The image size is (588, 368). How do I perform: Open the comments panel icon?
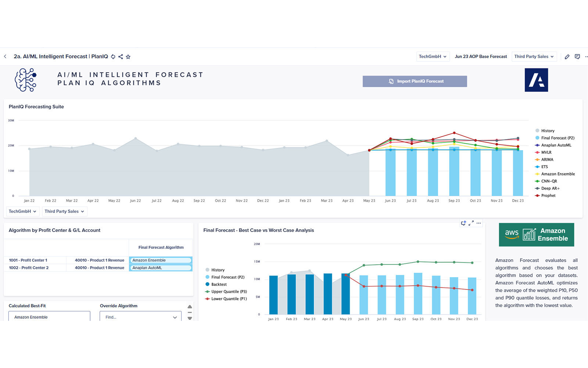pyautogui.click(x=577, y=57)
